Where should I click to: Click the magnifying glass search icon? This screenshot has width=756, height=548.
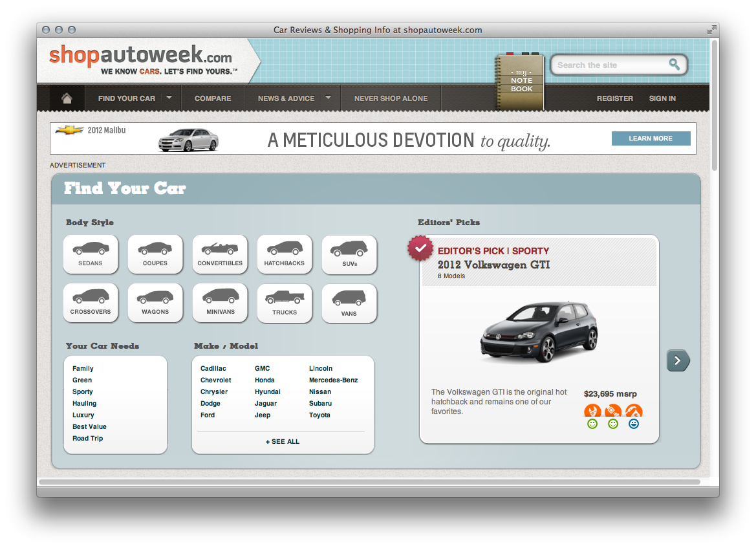pos(674,64)
